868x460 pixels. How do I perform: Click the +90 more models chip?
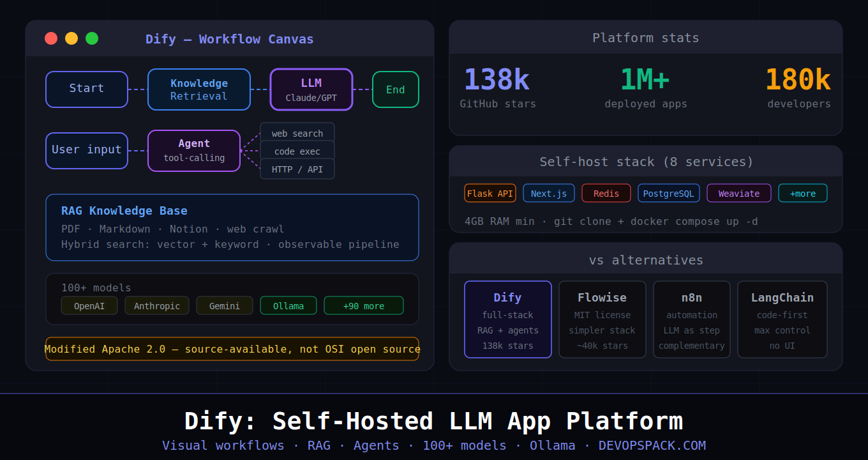(364, 305)
